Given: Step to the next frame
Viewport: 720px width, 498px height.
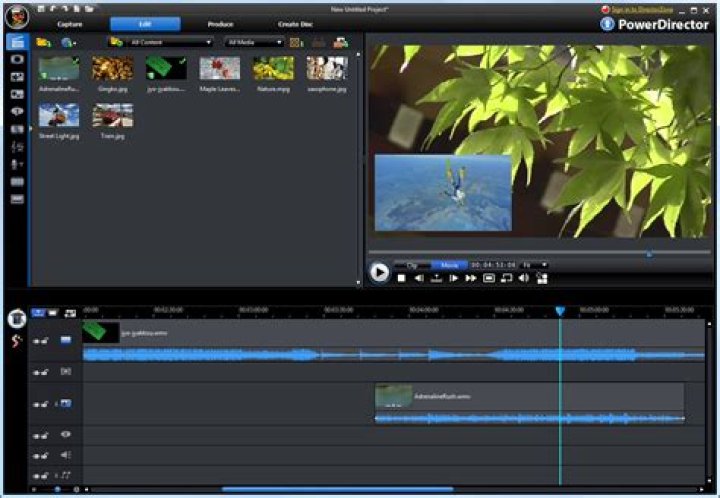Looking at the screenshot, I should [x=454, y=278].
